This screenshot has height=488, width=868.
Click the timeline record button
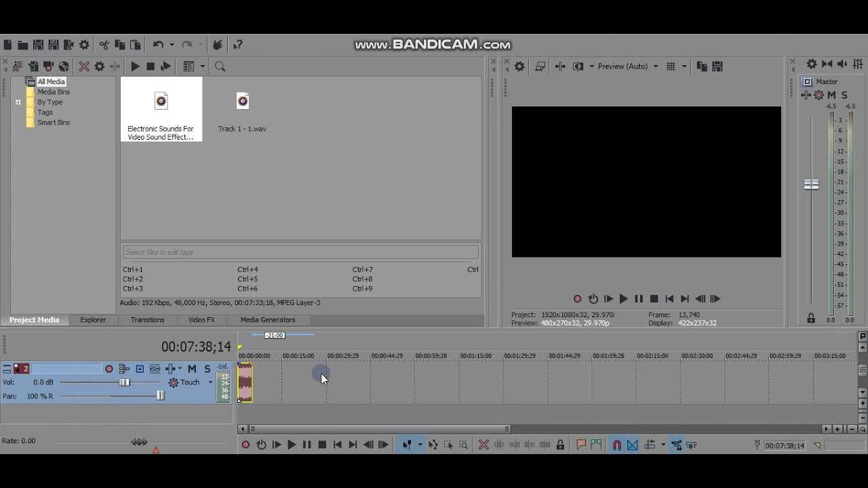click(x=245, y=445)
